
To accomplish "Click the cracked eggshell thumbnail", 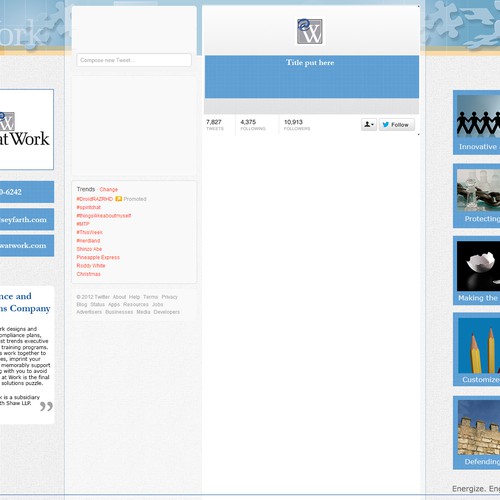I will 478,266.
